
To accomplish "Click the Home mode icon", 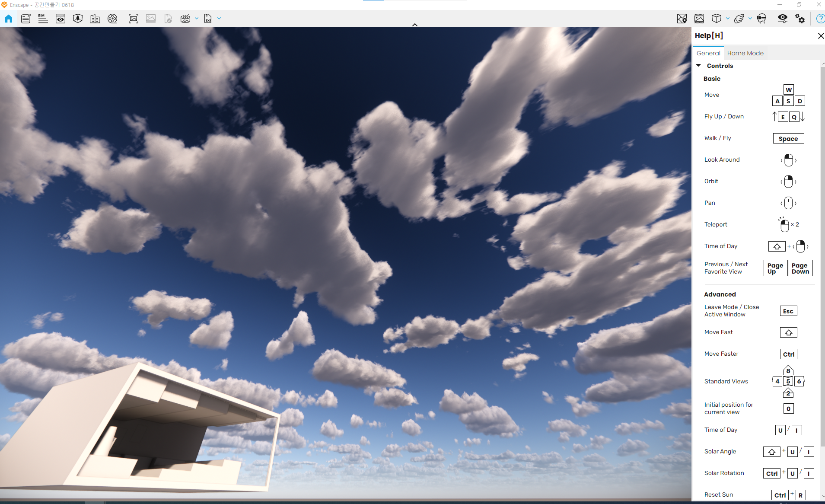I will 9,19.
